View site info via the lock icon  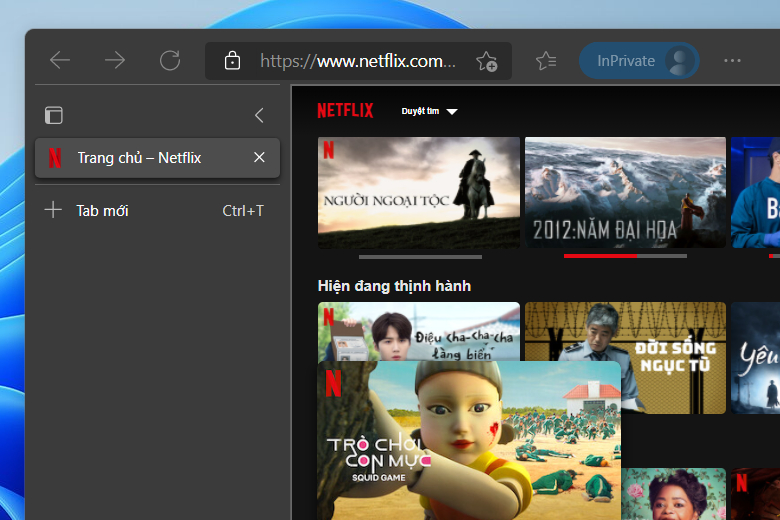click(x=232, y=61)
